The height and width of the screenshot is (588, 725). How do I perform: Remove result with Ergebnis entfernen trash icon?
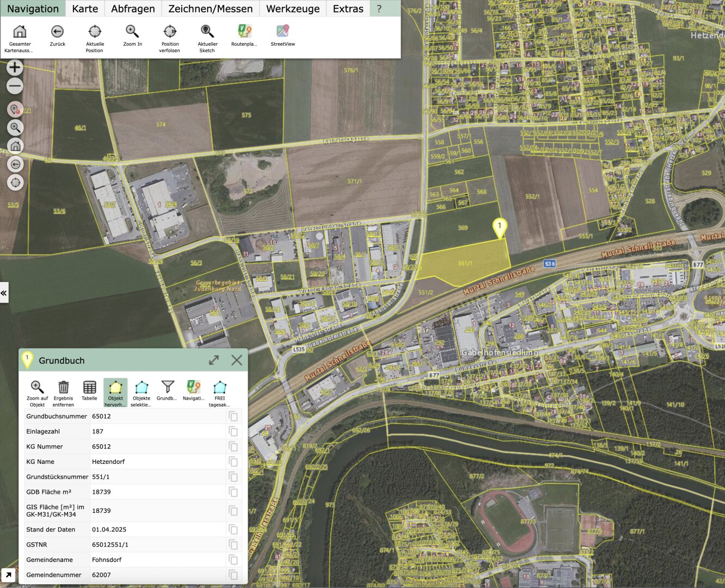tap(64, 388)
